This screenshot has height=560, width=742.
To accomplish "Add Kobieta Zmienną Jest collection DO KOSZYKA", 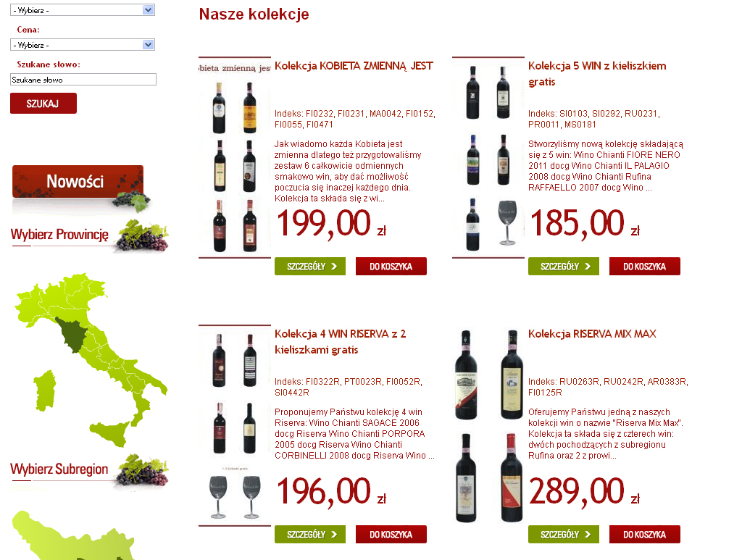I will point(391,267).
